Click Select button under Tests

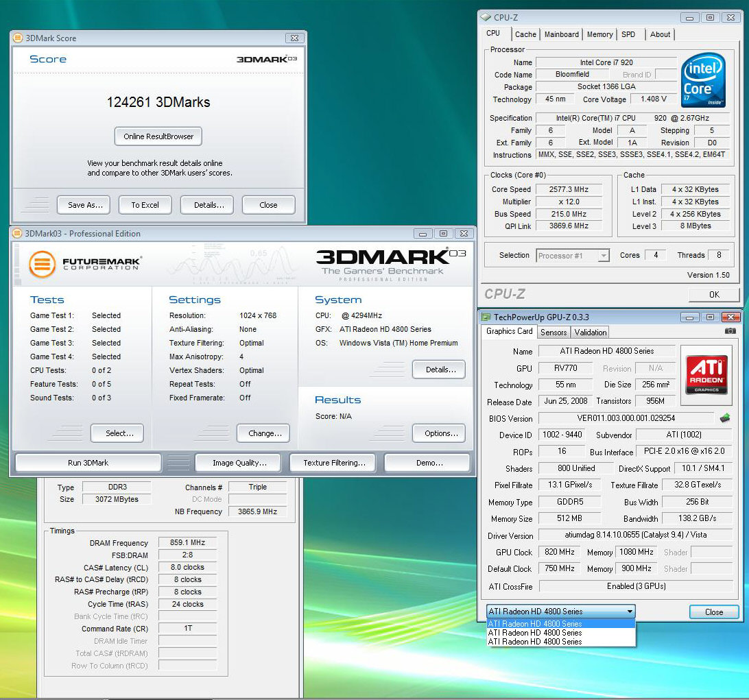click(x=117, y=433)
